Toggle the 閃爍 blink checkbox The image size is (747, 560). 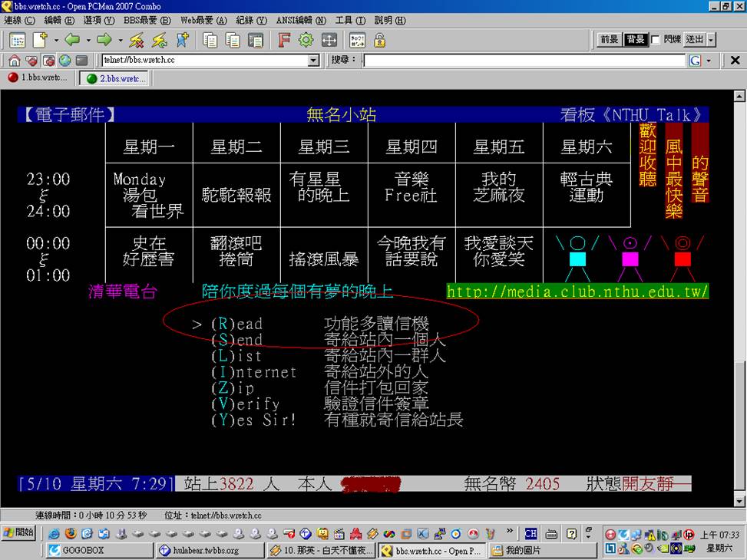click(x=655, y=40)
